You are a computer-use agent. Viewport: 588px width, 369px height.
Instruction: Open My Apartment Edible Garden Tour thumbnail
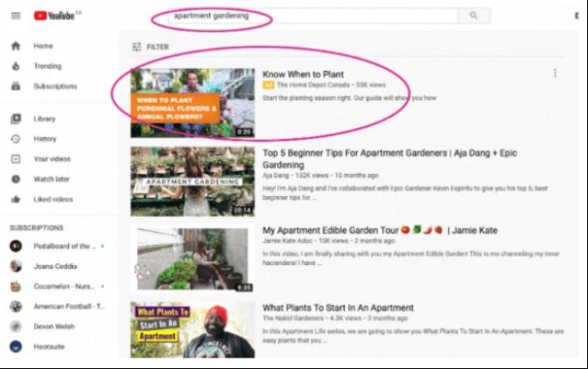click(x=192, y=259)
